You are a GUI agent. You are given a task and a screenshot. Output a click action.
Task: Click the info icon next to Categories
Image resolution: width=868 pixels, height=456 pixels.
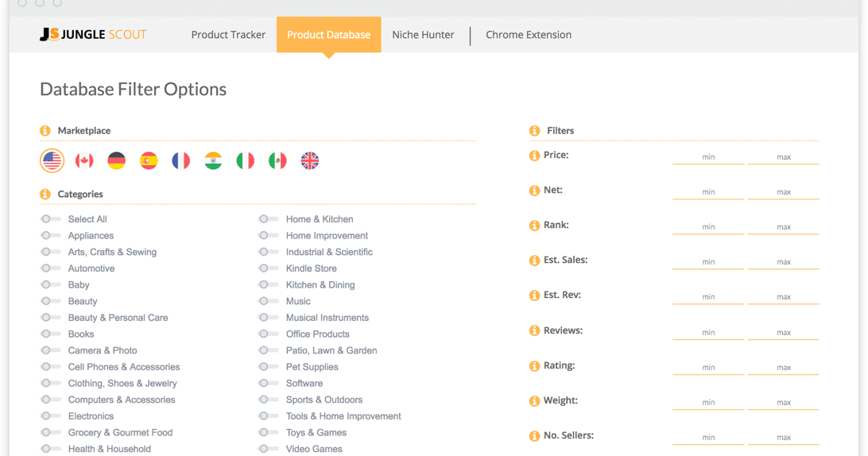45,195
